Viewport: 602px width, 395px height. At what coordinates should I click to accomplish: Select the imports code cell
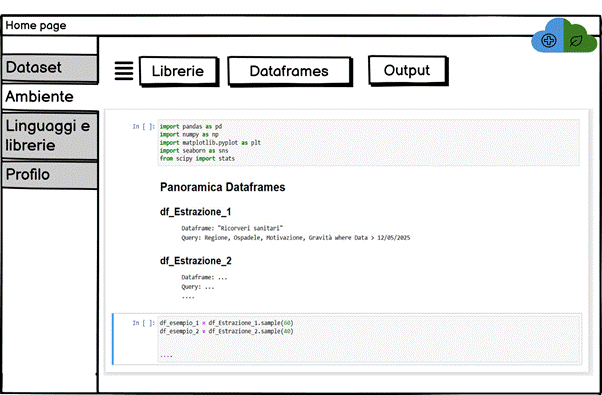click(368, 142)
